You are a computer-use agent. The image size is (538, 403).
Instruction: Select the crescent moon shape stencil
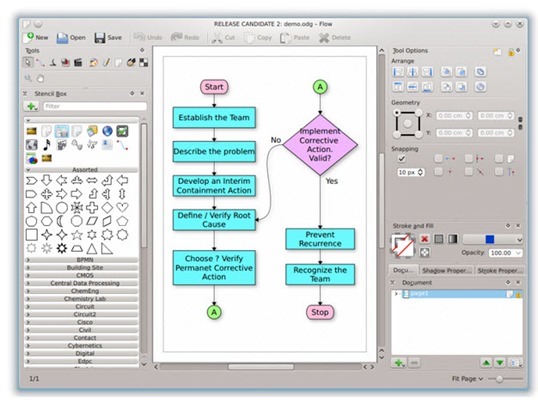pos(61,221)
